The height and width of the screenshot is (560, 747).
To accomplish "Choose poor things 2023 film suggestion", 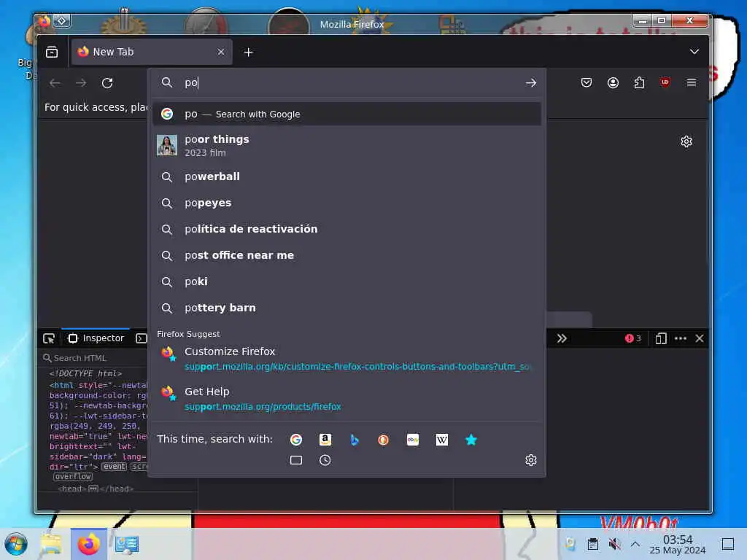I will point(347,145).
